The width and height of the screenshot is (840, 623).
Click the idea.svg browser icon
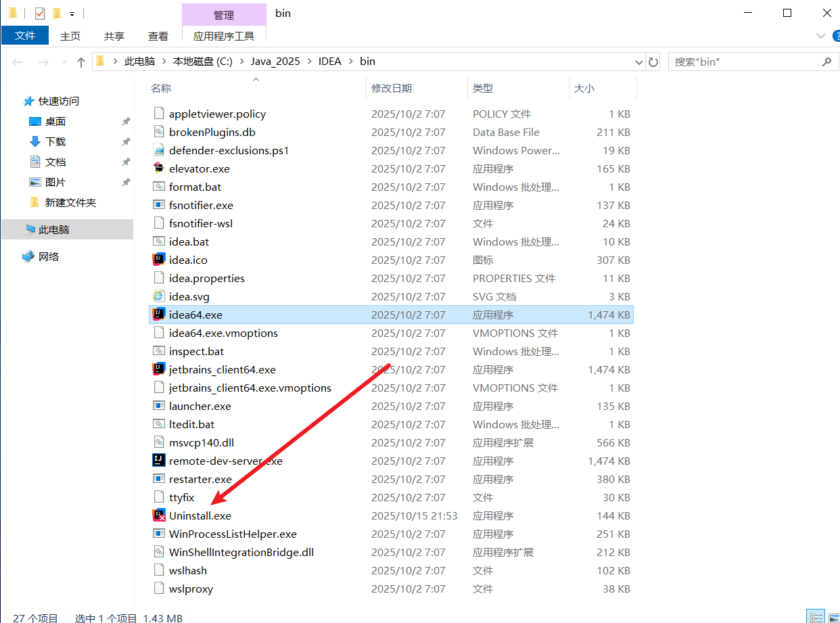click(x=159, y=296)
